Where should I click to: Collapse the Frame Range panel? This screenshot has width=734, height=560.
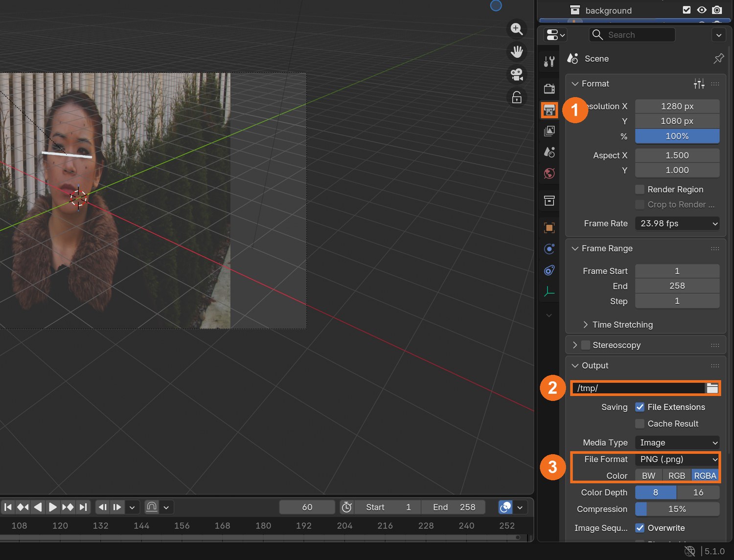click(x=575, y=248)
